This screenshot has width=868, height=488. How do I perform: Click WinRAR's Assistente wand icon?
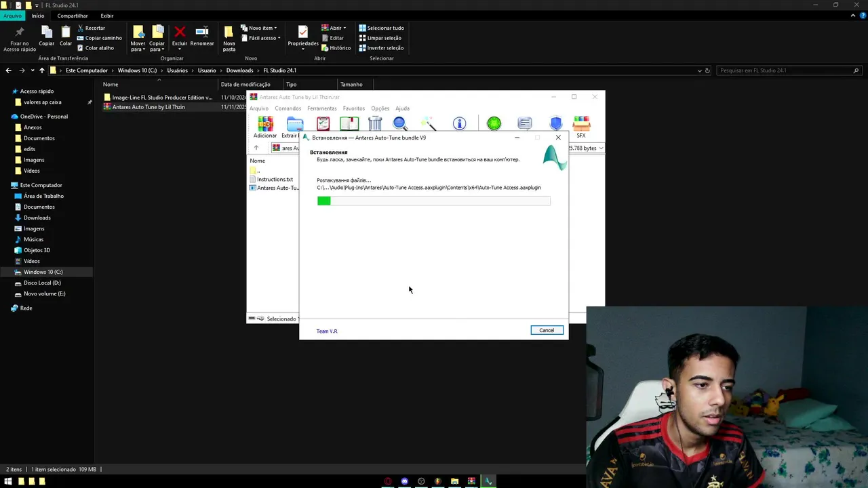(x=428, y=123)
